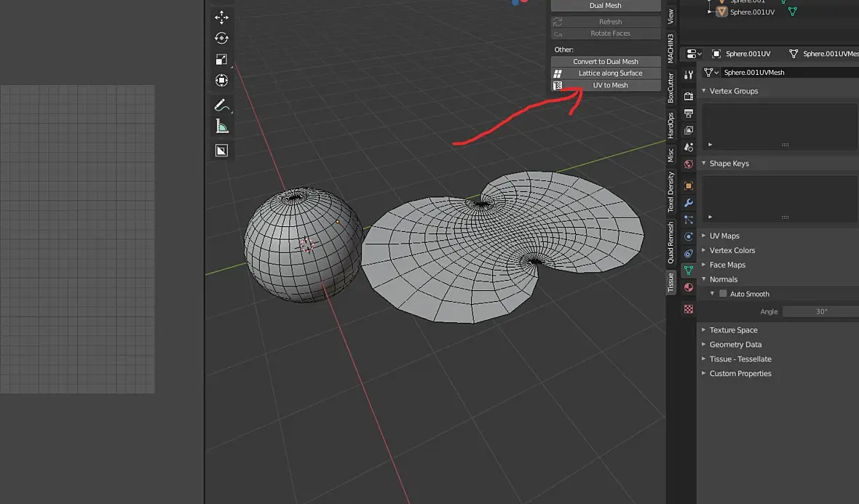Open the Modifiers wrench properties tab
The image size is (859, 504).
click(x=689, y=203)
